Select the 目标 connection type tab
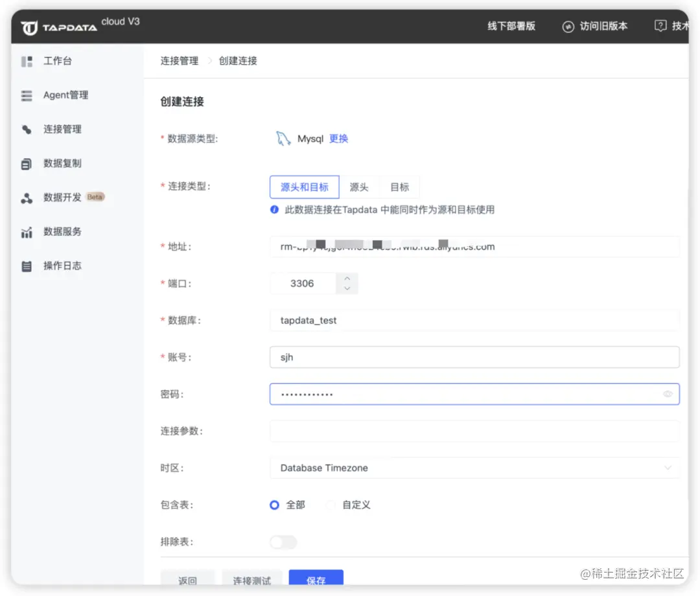 click(x=399, y=187)
